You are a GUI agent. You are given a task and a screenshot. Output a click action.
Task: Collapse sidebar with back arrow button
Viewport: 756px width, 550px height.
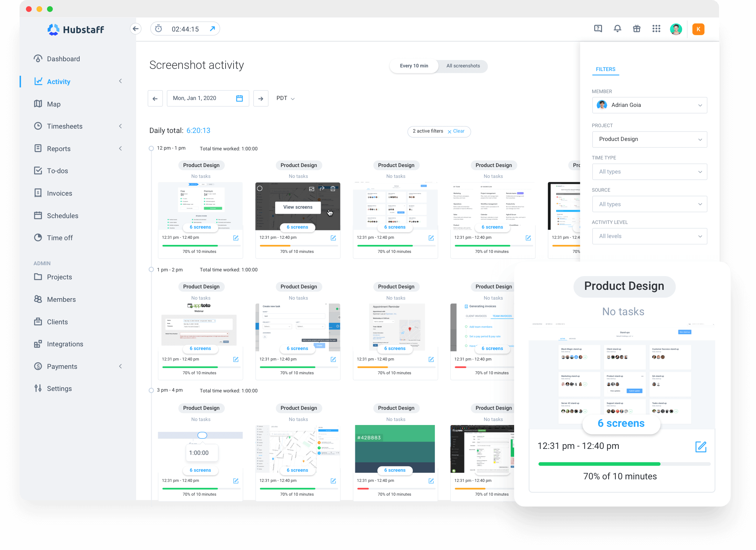pos(135,29)
